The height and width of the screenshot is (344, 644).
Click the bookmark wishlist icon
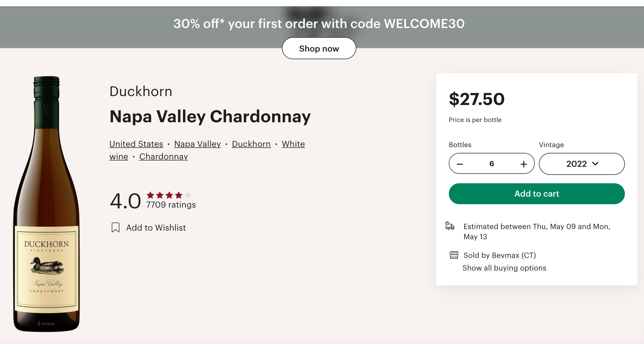116,228
